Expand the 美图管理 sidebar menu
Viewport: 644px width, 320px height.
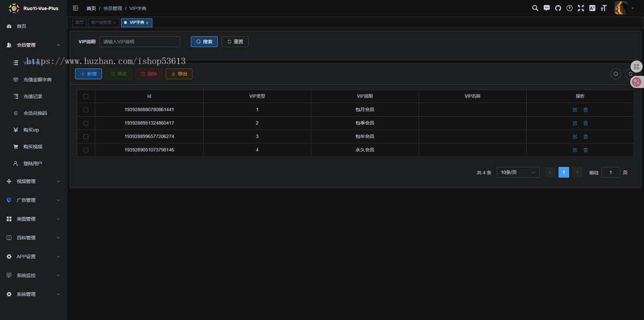click(33, 219)
